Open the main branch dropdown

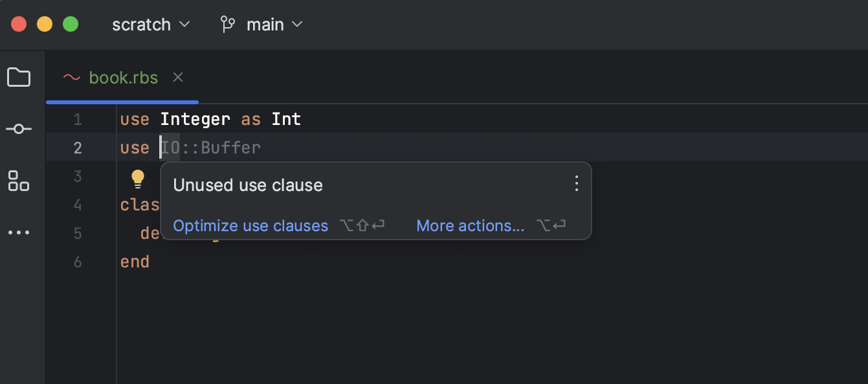click(x=274, y=25)
